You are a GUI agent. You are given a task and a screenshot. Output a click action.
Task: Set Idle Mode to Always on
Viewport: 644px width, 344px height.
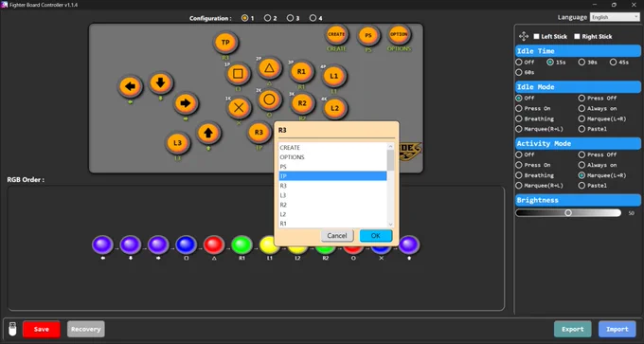[x=582, y=108]
